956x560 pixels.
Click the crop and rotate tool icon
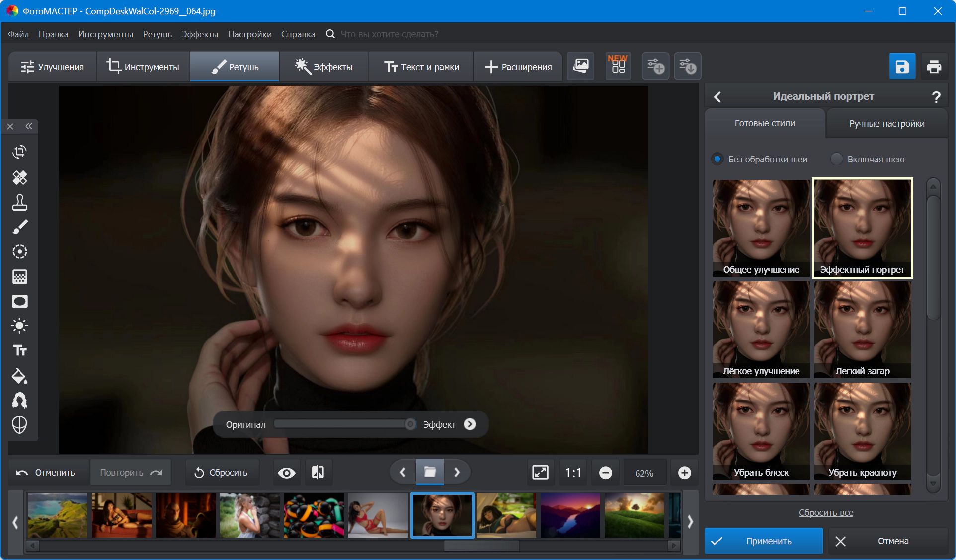[x=19, y=152]
